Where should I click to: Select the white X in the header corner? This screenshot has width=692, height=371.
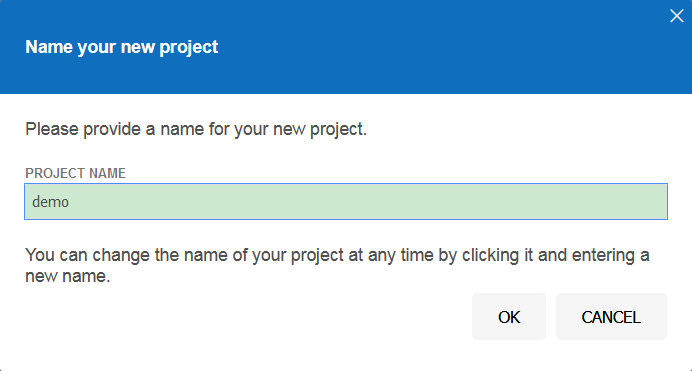pos(676,16)
